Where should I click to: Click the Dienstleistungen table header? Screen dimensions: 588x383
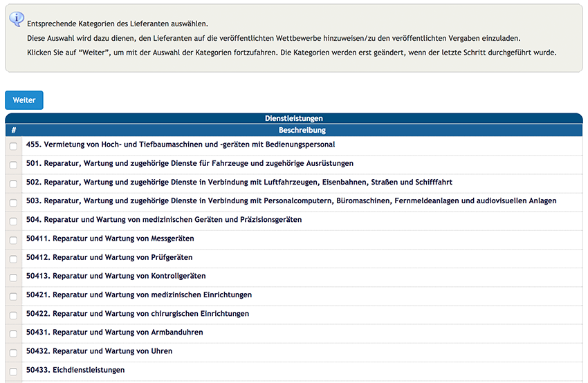(294, 118)
